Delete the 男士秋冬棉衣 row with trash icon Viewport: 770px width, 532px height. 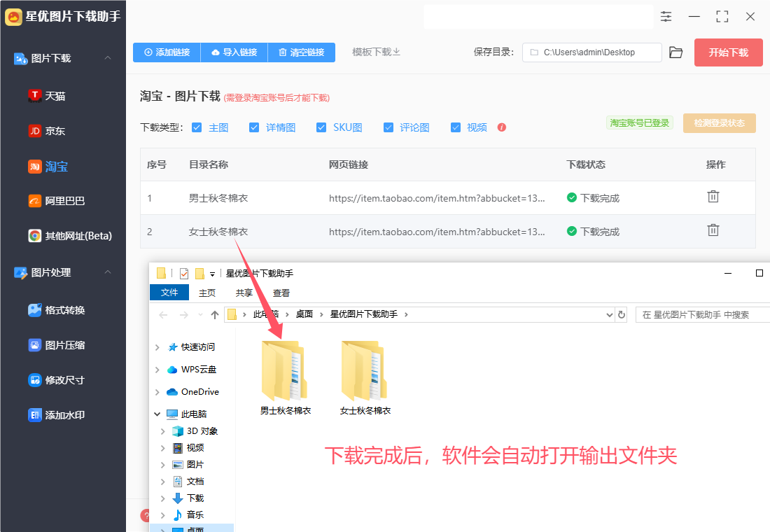(713, 197)
